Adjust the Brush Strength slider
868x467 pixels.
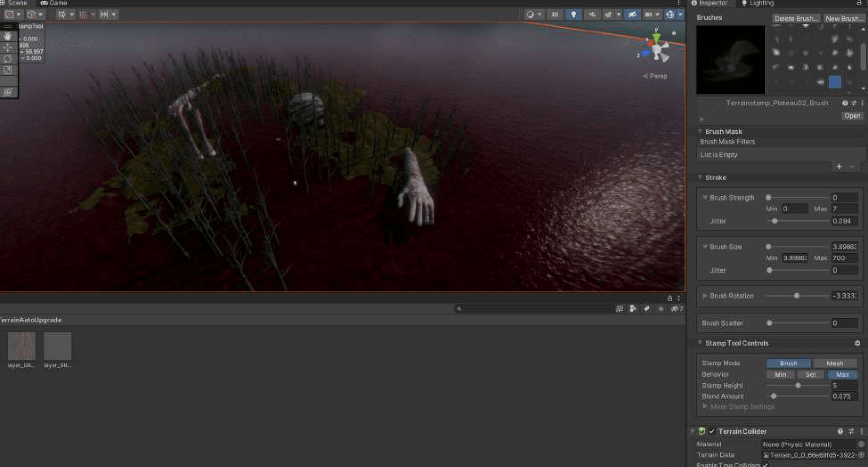click(797, 197)
